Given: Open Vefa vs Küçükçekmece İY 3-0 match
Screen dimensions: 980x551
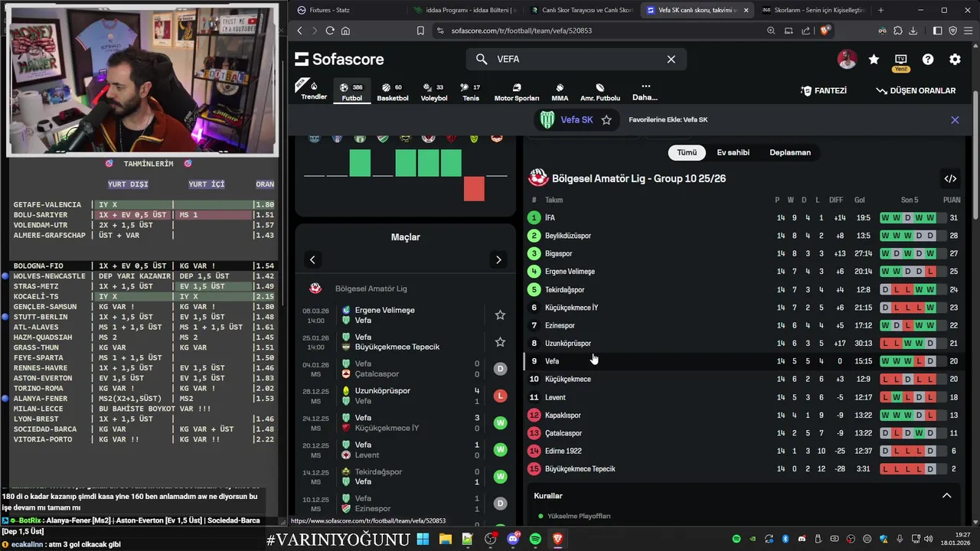Looking at the screenshot, I should [x=406, y=423].
